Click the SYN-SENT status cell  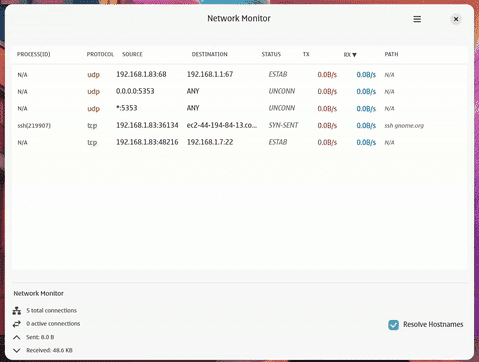coord(283,125)
